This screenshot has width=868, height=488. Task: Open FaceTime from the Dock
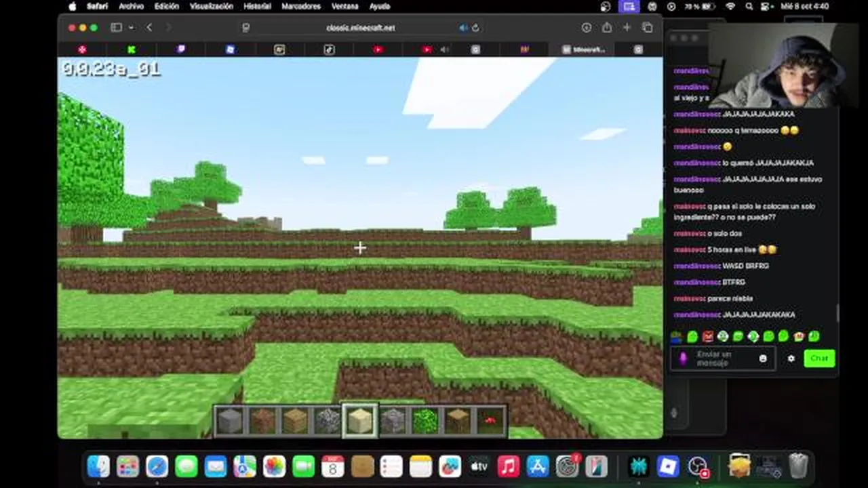tap(303, 466)
